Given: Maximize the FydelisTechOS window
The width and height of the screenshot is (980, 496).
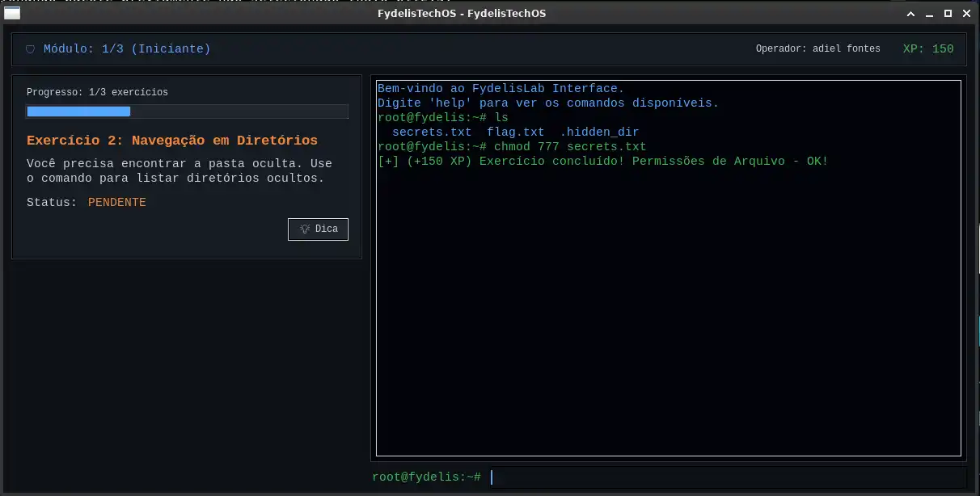Looking at the screenshot, I should coord(948,14).
